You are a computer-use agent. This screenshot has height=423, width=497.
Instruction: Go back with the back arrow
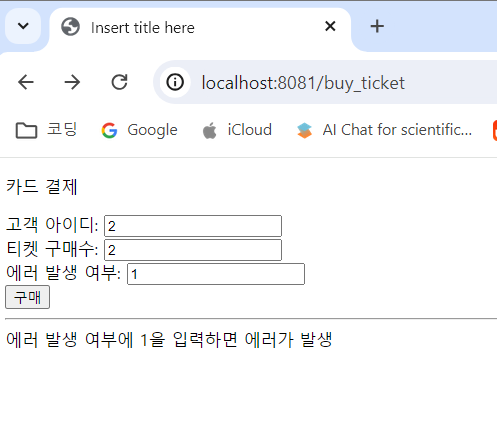(26, 82)
